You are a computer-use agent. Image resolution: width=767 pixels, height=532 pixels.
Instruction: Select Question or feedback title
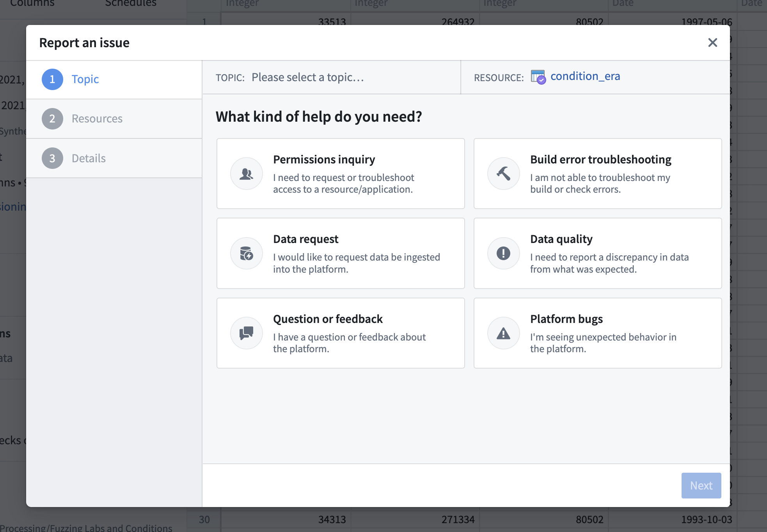[328, 319]
